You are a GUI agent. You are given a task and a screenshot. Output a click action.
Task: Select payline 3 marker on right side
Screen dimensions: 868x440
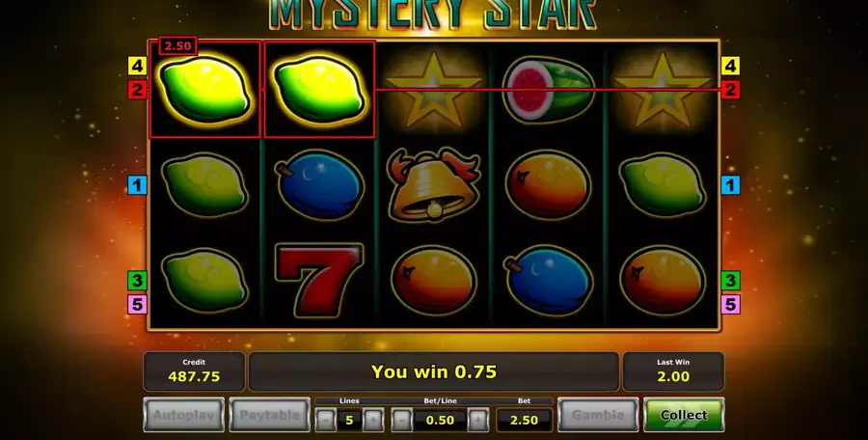tap(730, 281)
